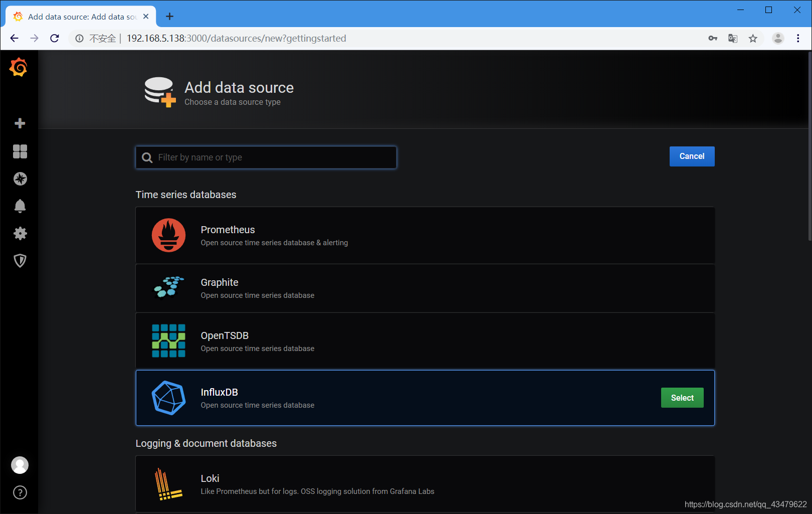The image size is (812, 514).
Task: Choose the Prometheus data source row
Action: pyautogui.click(x=425, y=235)
